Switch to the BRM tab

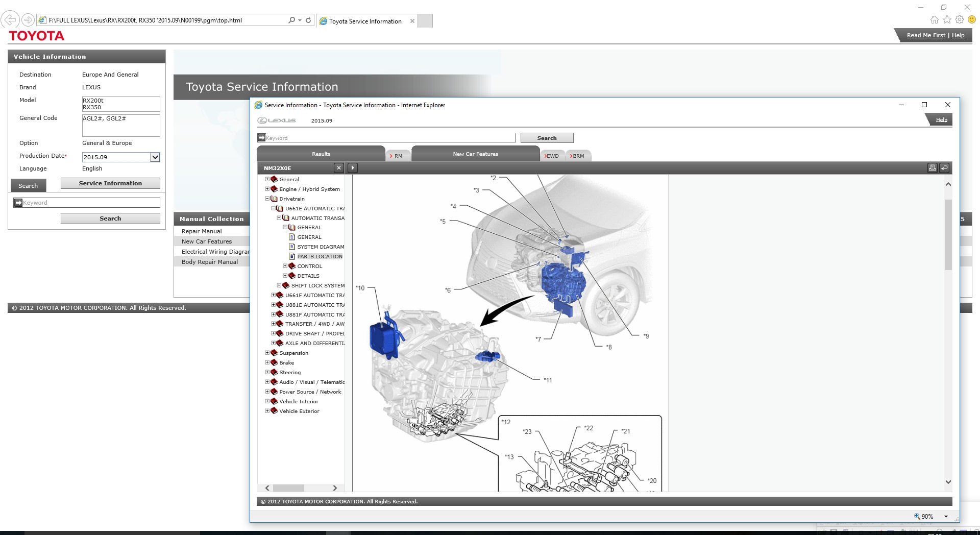(x=577, y=156)
